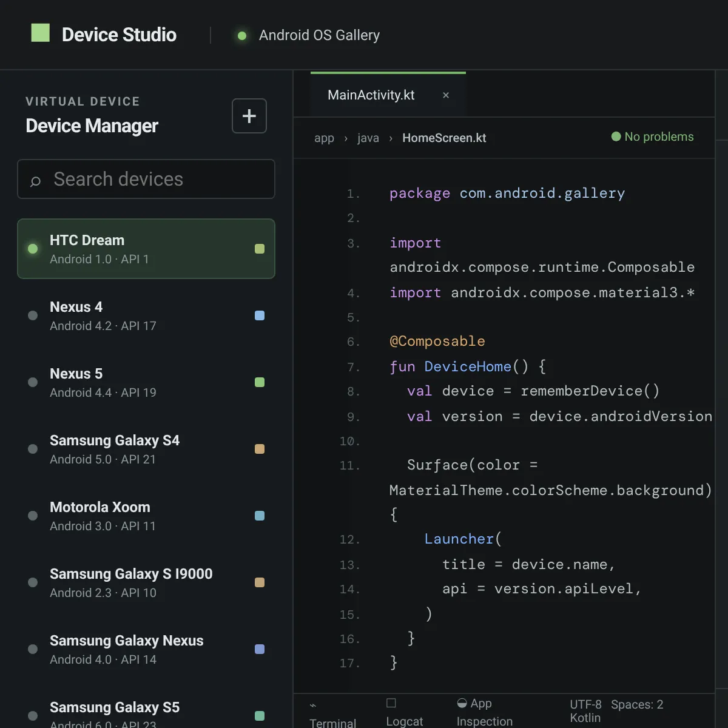This screenshot has height=728, width=728.
Task: Click the java breadcrumb segment
Action: point(368,138)
